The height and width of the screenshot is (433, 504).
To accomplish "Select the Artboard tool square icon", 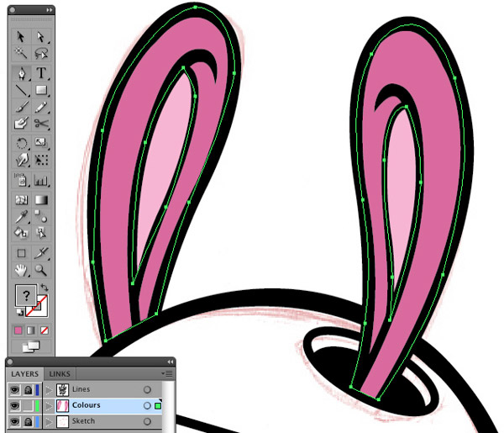I will (22, 254).
